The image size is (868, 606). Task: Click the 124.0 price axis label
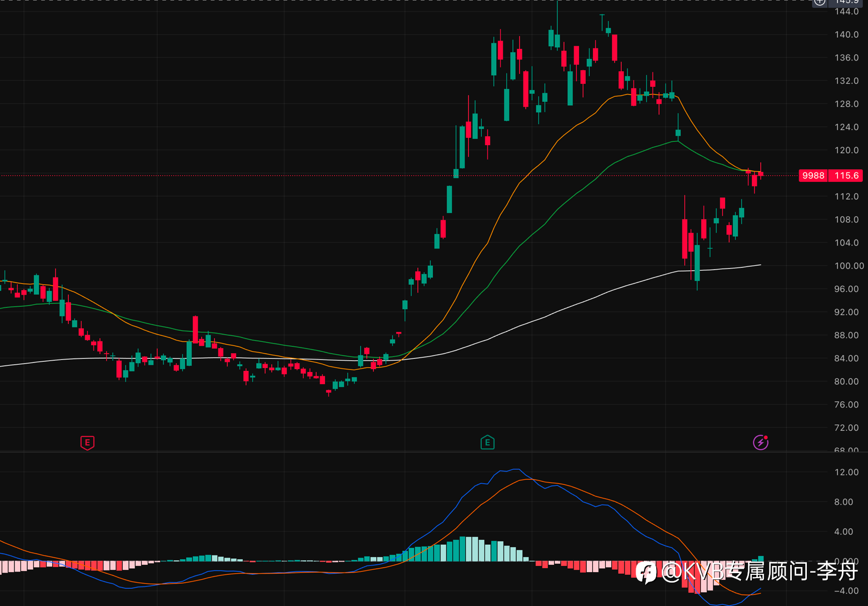[846, 127]
